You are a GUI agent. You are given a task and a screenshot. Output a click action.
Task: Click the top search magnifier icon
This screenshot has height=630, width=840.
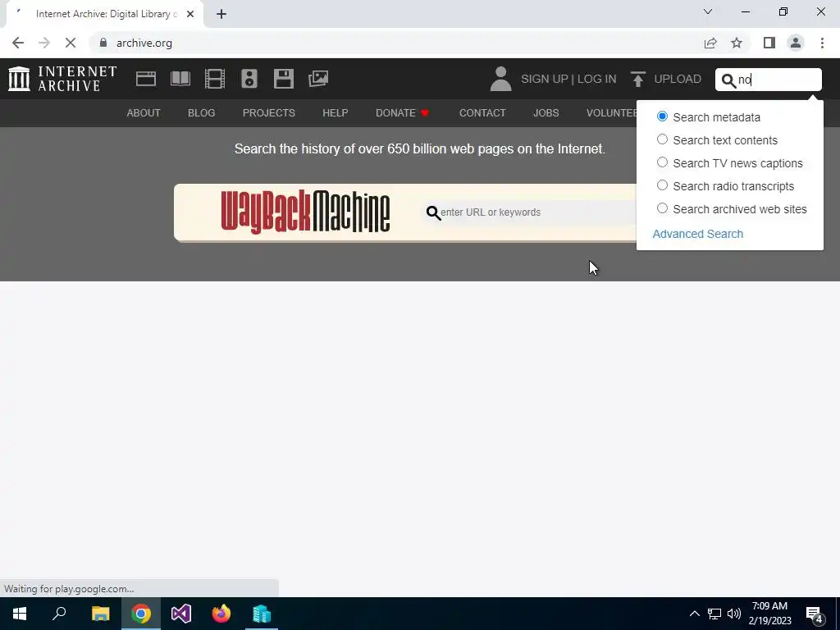tap(728, 80)
